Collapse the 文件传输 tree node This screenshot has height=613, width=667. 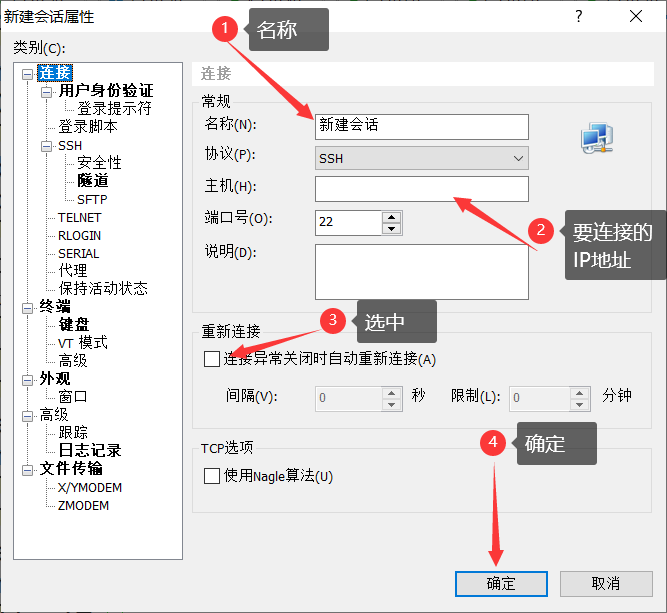tap(27, 470)
